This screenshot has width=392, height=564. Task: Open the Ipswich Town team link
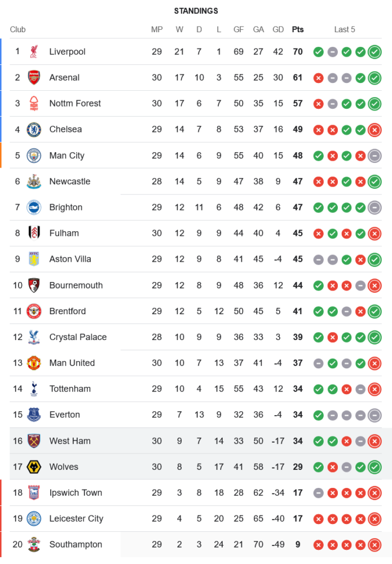76,492
